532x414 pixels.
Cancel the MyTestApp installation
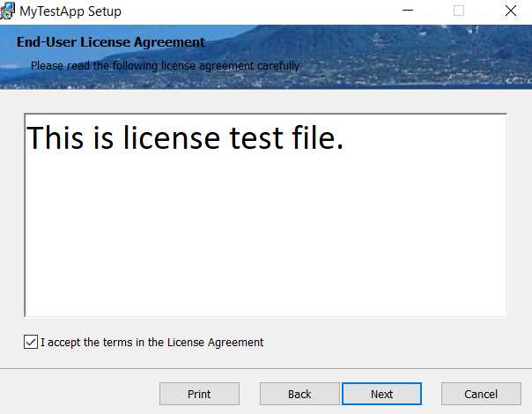[x=481, y=394]
